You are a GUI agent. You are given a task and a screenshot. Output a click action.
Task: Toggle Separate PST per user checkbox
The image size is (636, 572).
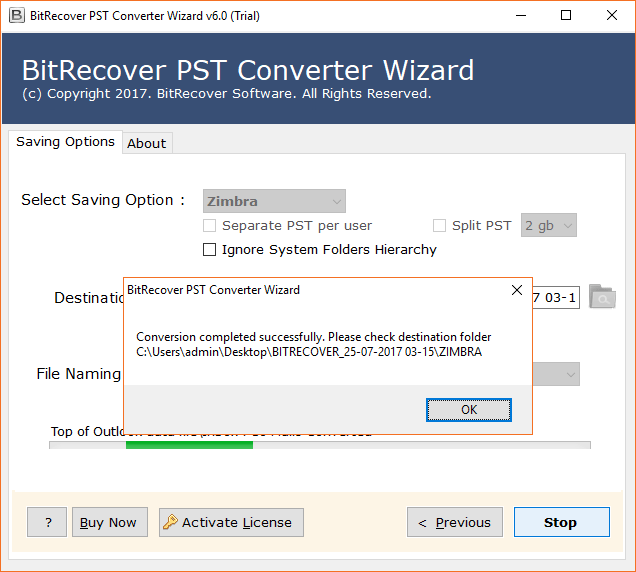209,226
